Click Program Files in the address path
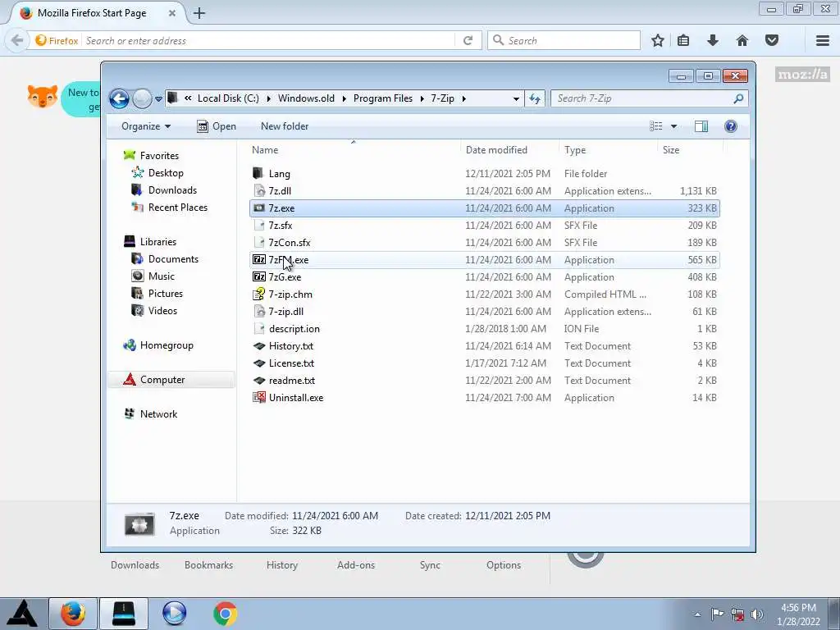This screenshot has width=840, height=630. 383,98
